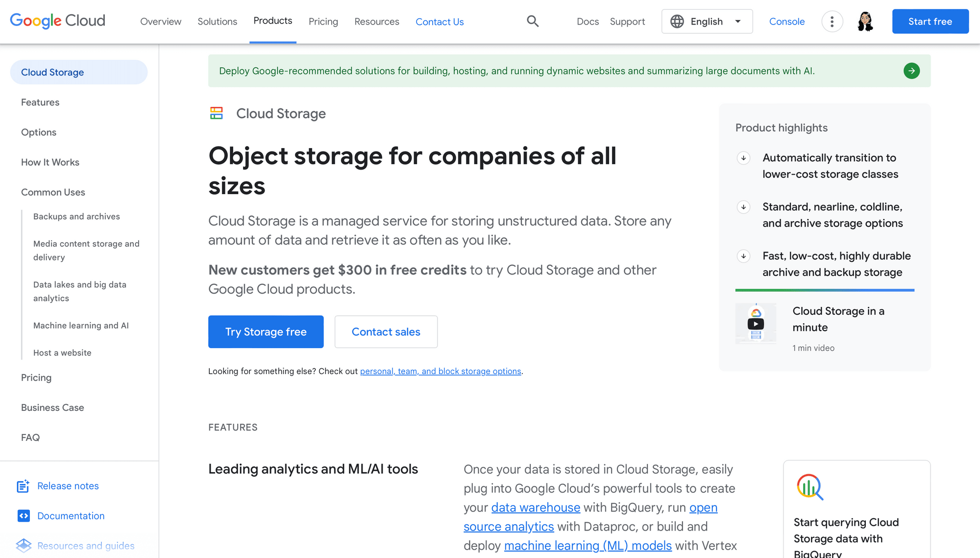Expand the lower-cost storage classes highlight
This screenshot has height=558, width=980.
(743, 158)
